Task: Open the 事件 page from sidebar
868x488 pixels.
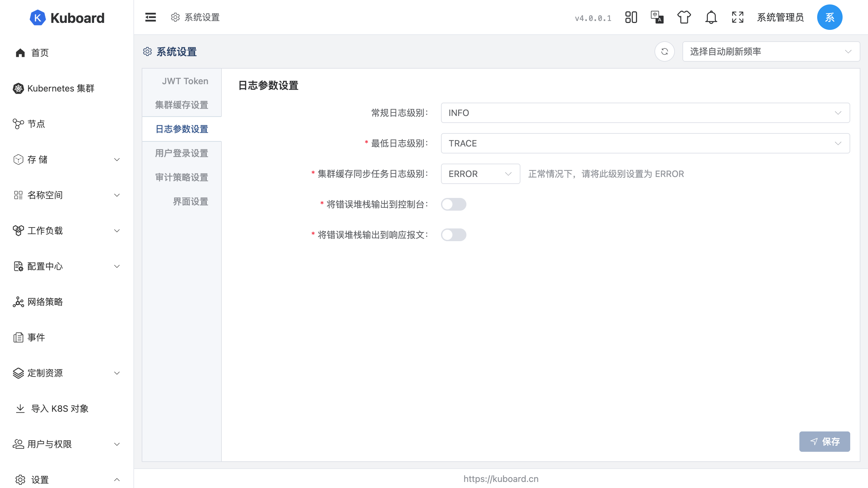Action: [36, 337]
